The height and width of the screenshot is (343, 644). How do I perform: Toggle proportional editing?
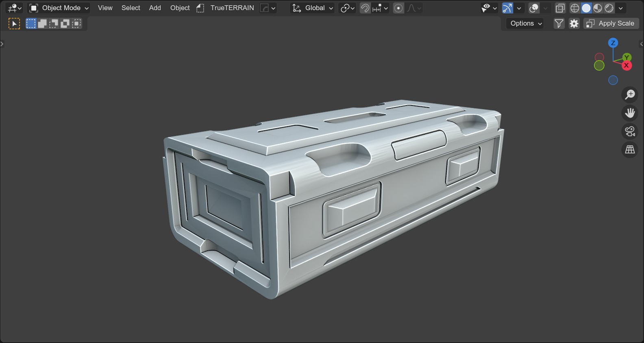[x=399, y=8]
